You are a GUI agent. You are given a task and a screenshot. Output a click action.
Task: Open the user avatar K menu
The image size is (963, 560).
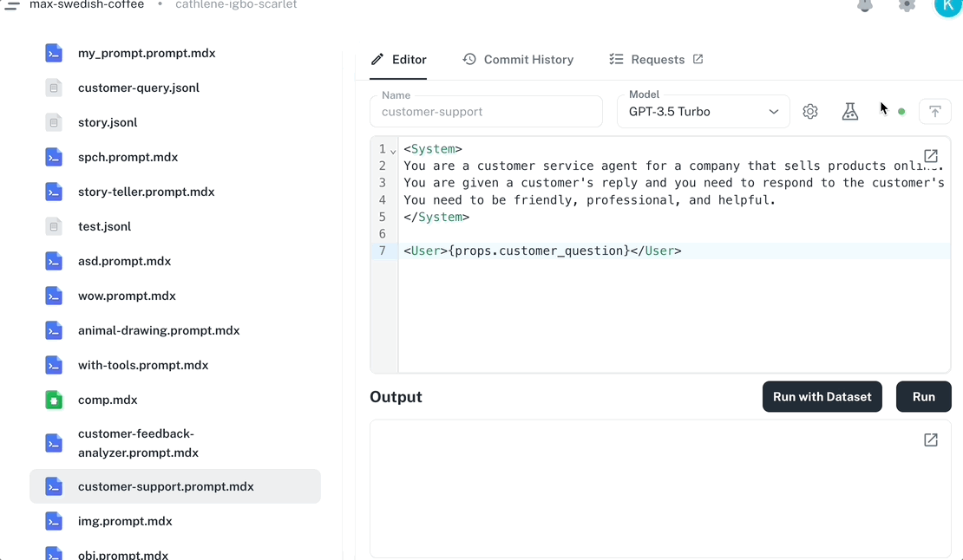[947, 6]
